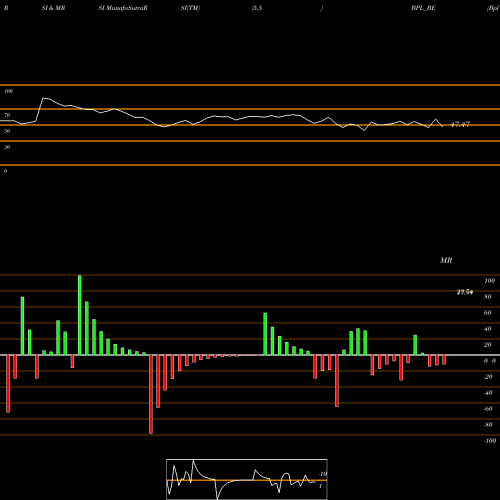This screenshot has height=500, width=500.
Task: Click the MR axis label "40"
Action: click(488, 329)
